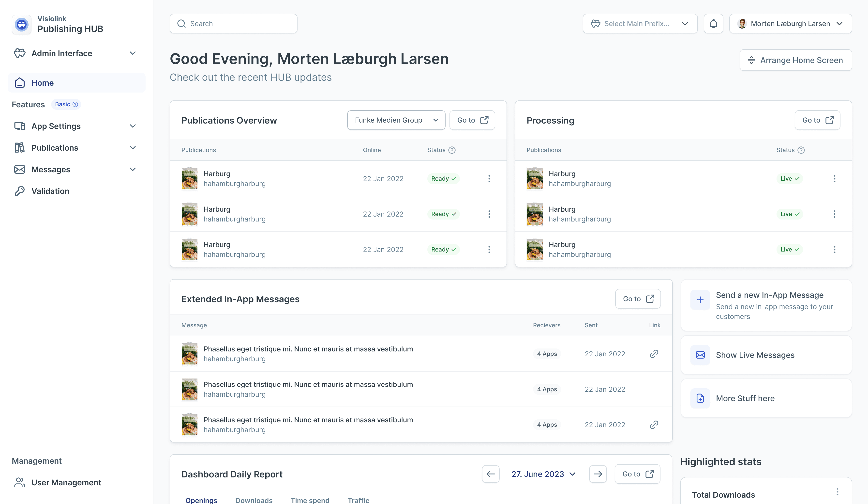Click Go to in Extended In-App Messages
The width and height of the screenshot is (868, 504).
(x=638, y=299)
